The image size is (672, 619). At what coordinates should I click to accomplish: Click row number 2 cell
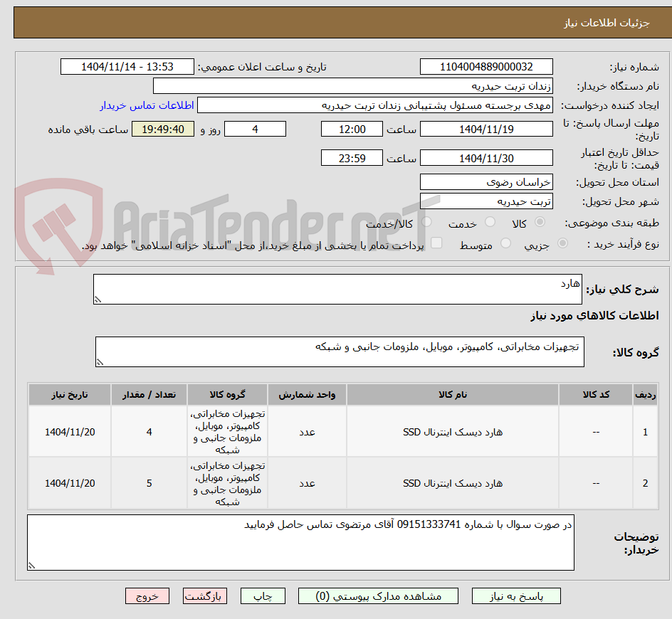tap(646, 483)
